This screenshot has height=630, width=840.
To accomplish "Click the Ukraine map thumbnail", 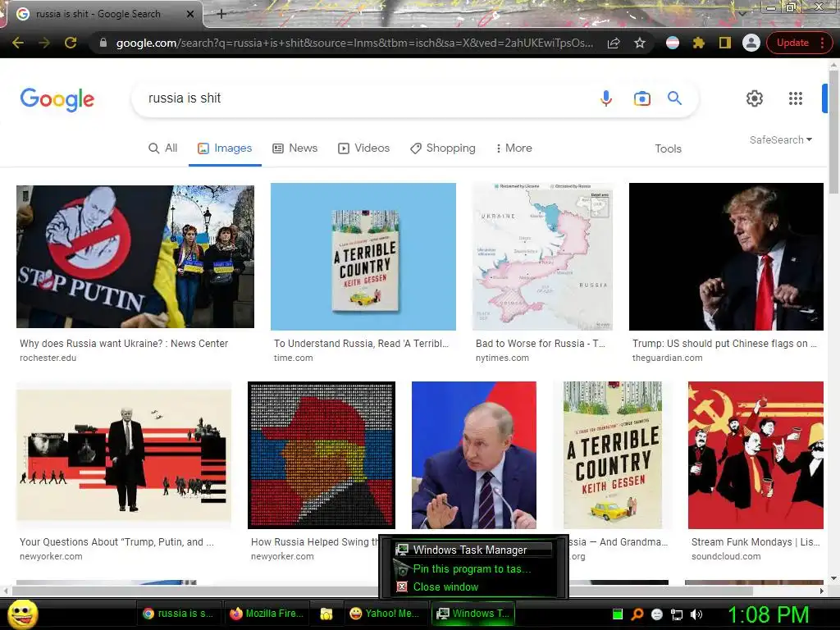I will pyautogui.click(x=542, y=257).
